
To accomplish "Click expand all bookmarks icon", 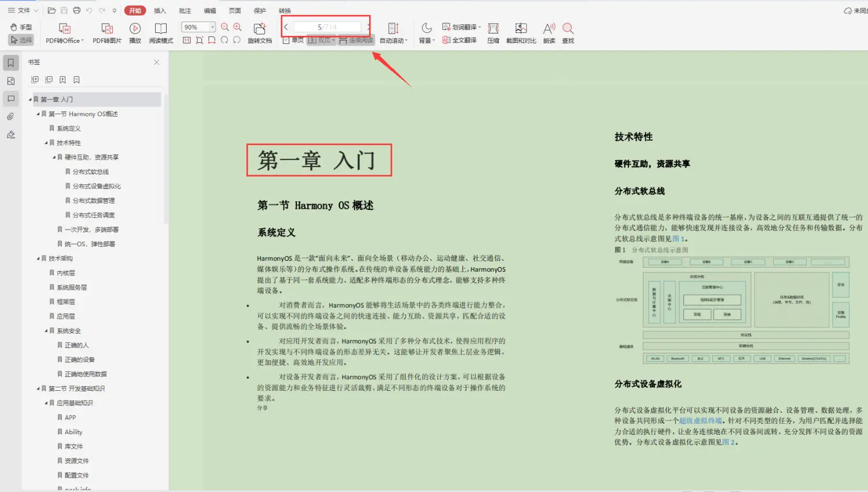I will 35,80.
